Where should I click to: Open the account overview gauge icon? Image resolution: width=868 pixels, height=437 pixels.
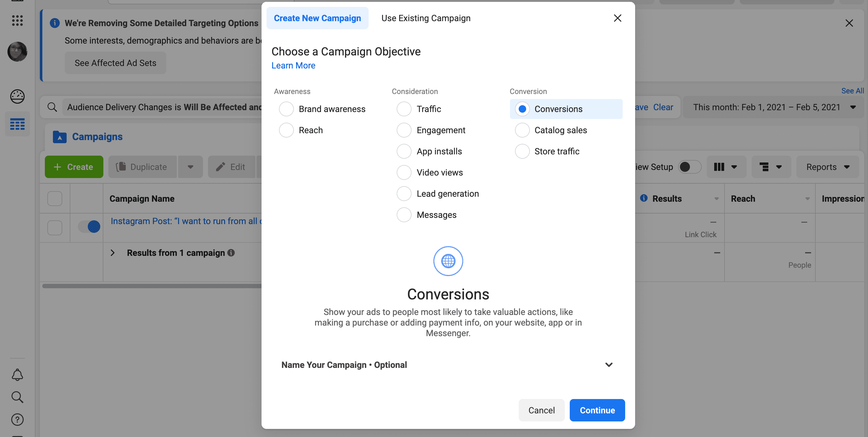click(x=17, y=97)
